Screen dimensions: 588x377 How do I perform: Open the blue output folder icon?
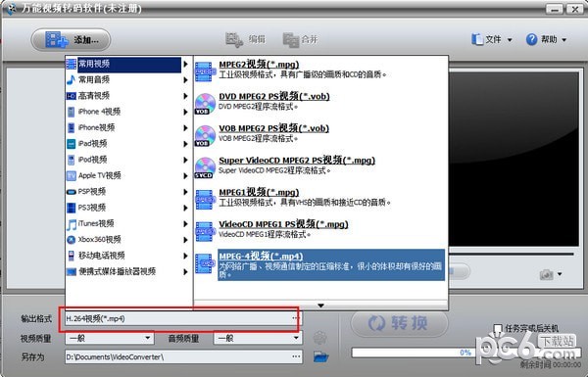320,356
